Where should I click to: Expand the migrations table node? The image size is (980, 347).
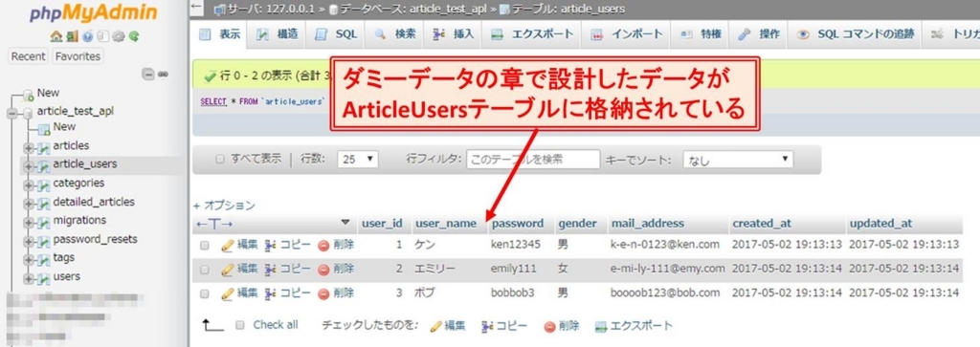28,223
